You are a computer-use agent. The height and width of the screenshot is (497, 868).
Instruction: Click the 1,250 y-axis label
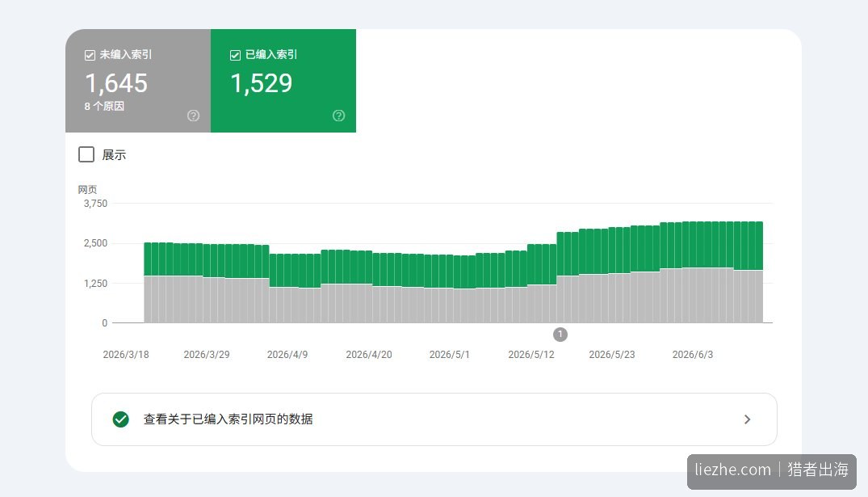pos(95,283)
